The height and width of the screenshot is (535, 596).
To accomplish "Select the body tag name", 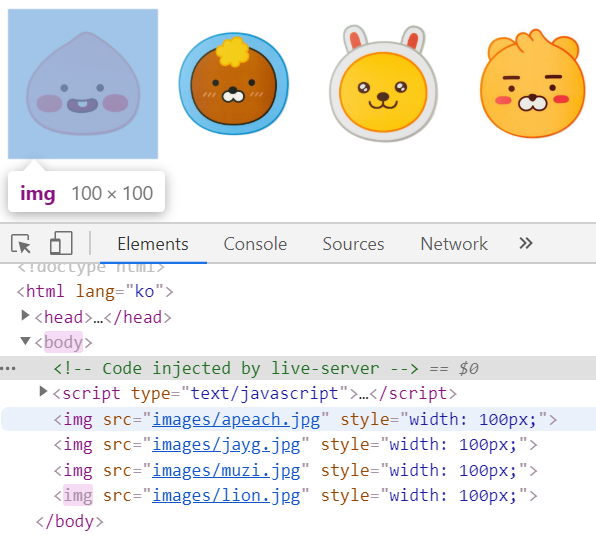I will (x=63, y=342).
